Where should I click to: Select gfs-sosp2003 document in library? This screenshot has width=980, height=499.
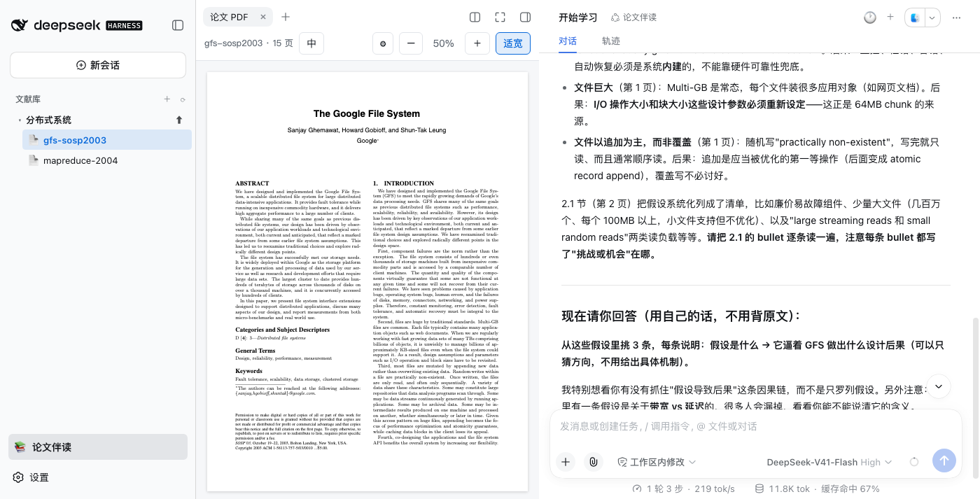(x=107, y=140)
